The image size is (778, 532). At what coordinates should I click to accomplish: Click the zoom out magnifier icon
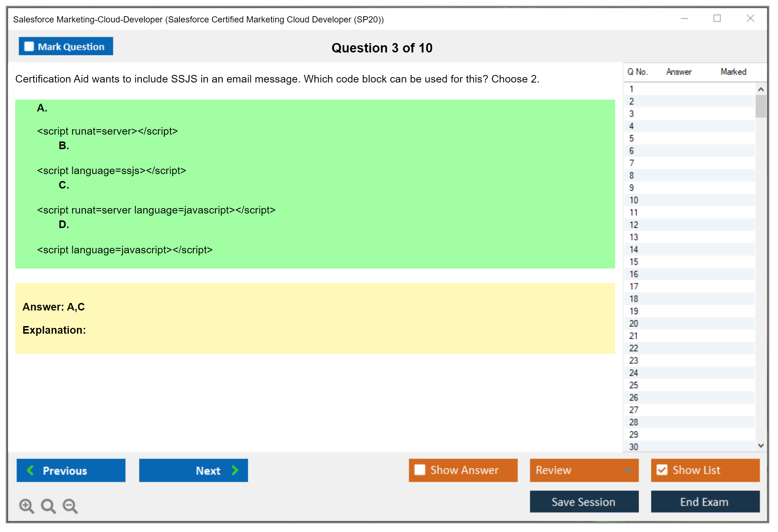coord(70,506)
